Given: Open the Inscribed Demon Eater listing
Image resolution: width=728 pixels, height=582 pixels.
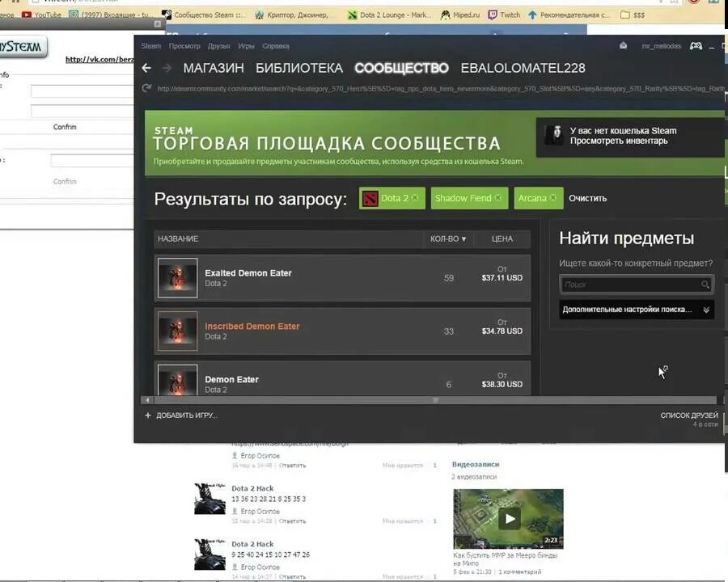Looking at the screenshot, I should point(342,331).
